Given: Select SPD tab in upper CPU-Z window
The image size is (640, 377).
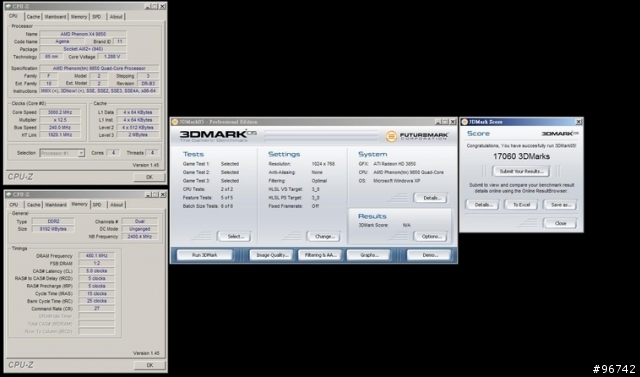Looking at the screenshot, I should point(97,17).
